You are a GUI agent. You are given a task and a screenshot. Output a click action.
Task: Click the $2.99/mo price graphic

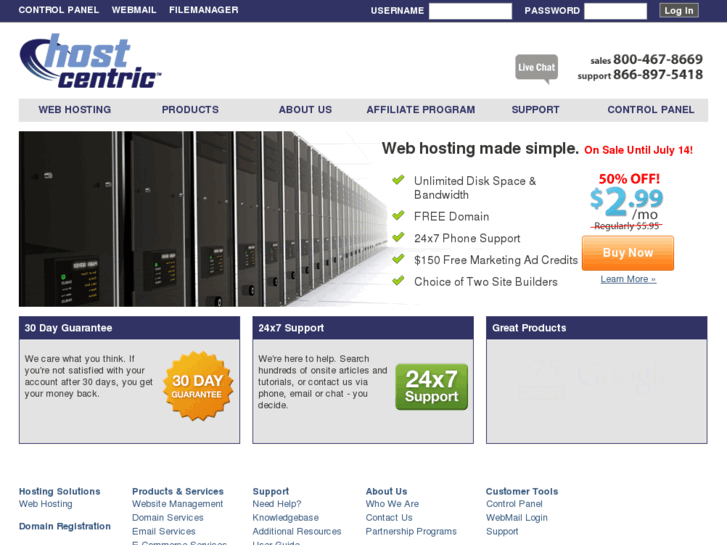pyautogui.click(x=626, y=202)
